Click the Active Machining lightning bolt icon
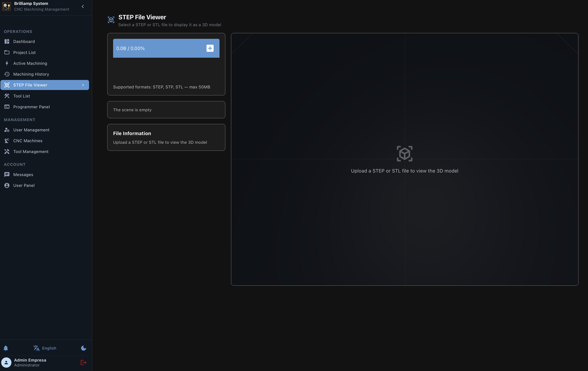 point(7,63)
